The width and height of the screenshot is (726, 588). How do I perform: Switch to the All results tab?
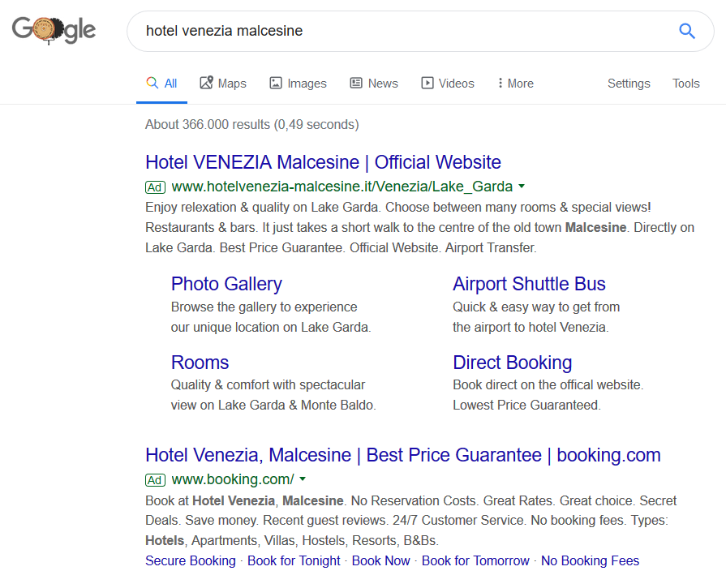[x=161, y=83]
